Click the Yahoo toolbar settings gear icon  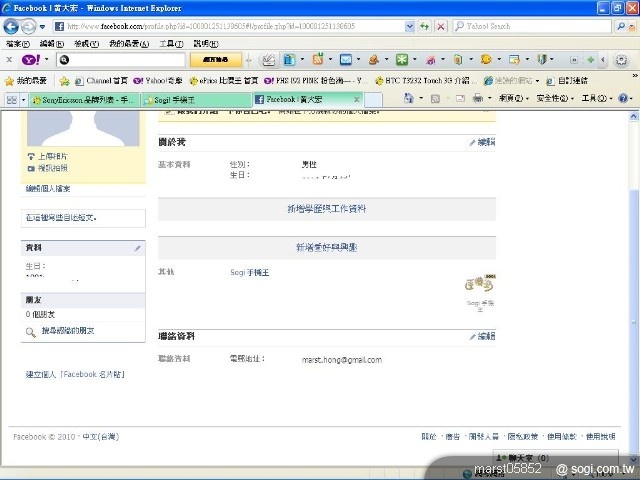[x=621, y=60]
